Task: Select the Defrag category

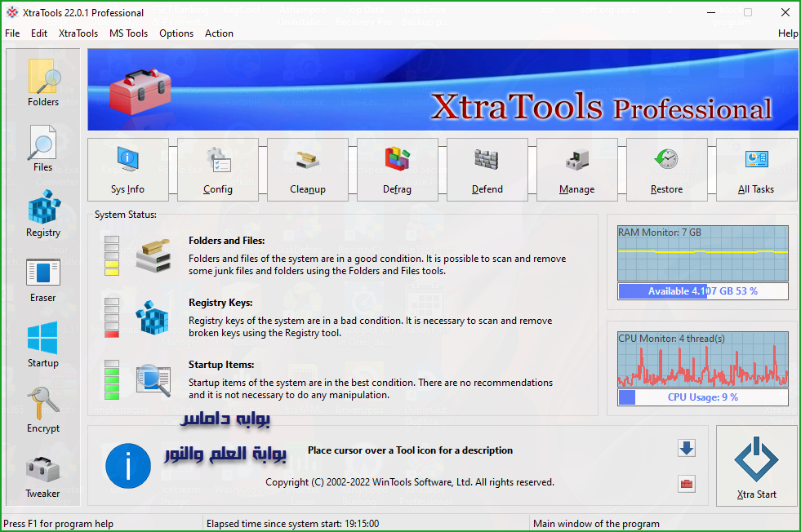Action: [398, 170]
